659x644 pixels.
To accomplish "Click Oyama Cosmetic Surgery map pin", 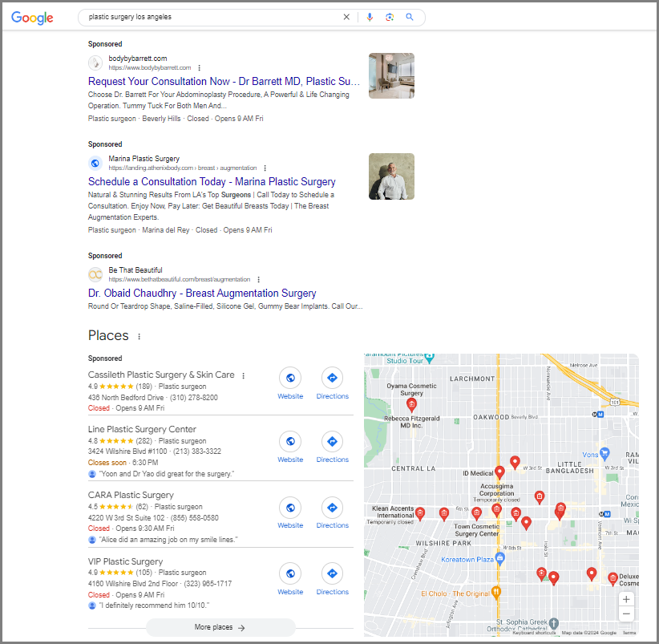I will [411, 405].
